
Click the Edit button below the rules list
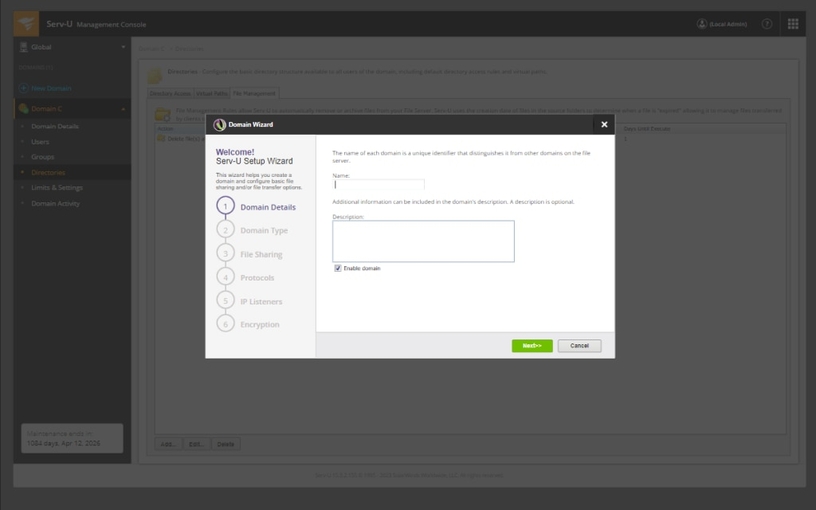point(196,444)
